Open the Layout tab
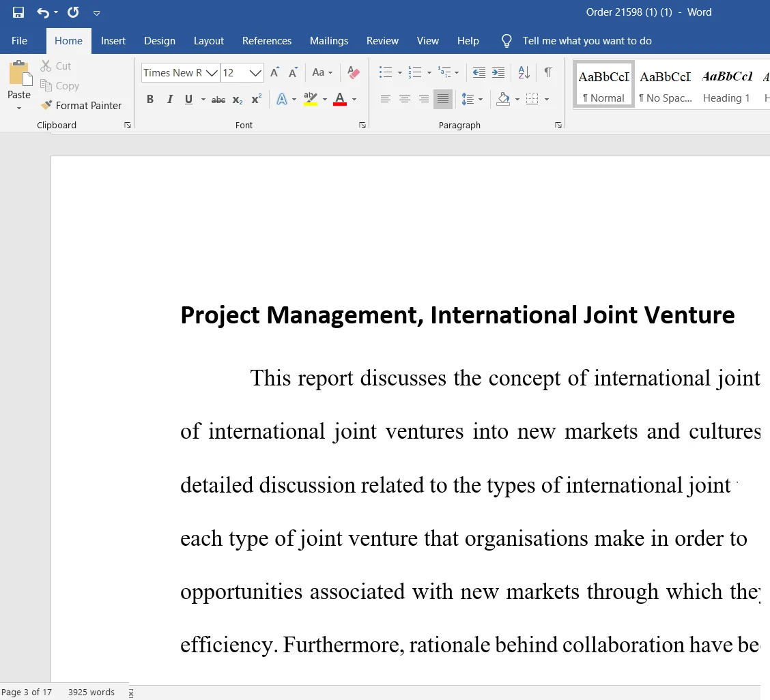This screenshot has height=700, width=770. pyautogui.click(x=209, y=41)
